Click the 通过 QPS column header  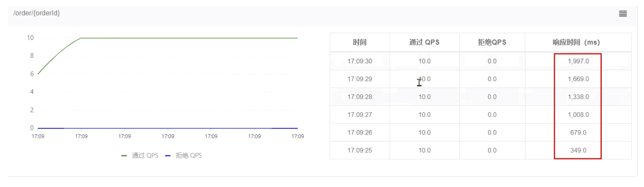[x=424, y=42]
